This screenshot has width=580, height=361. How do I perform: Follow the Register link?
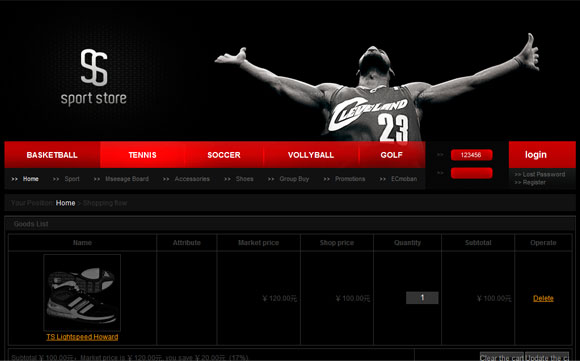[530, 182]
